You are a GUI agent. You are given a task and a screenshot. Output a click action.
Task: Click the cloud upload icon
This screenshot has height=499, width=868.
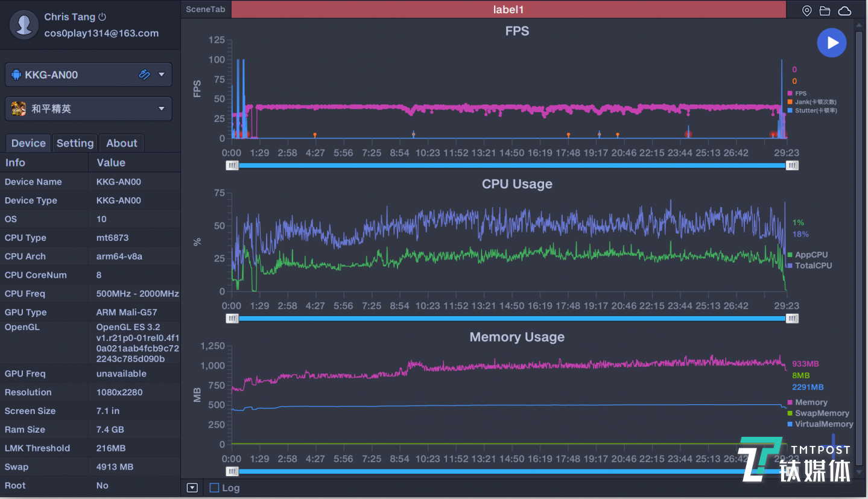coord(844,10)
